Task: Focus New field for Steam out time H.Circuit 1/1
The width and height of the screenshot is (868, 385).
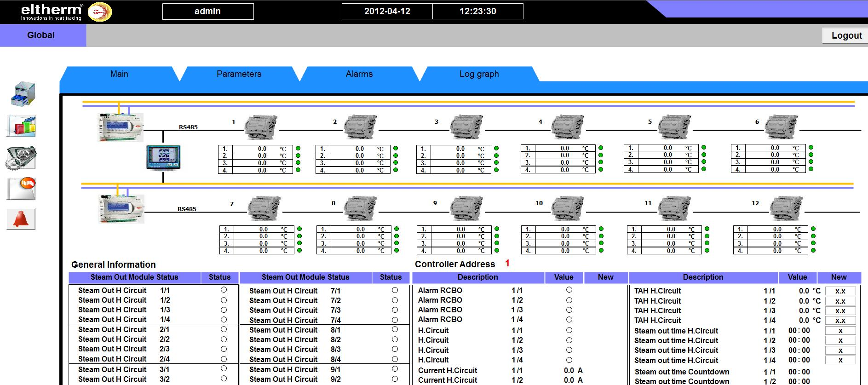Action: (x=840, y=331)
